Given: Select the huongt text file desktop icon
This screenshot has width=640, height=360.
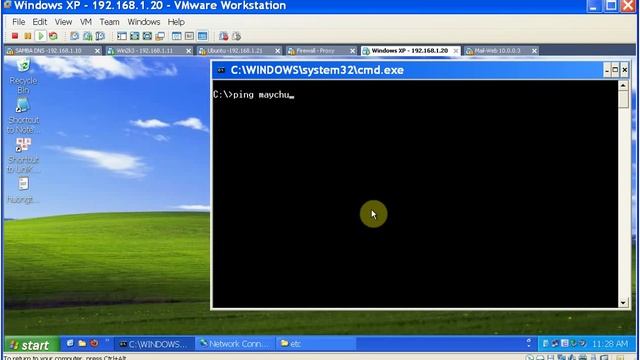Looking at the screenshot, I should [x=23, y=190].
